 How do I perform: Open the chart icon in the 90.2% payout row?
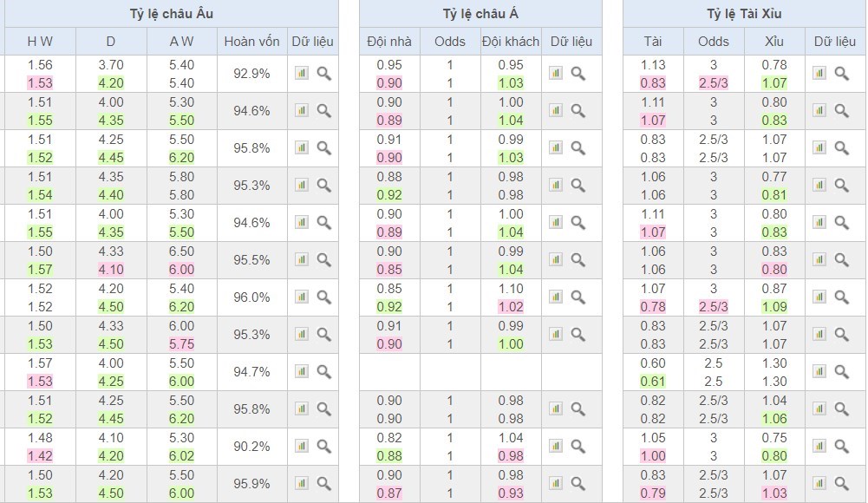tap(302, 447)
